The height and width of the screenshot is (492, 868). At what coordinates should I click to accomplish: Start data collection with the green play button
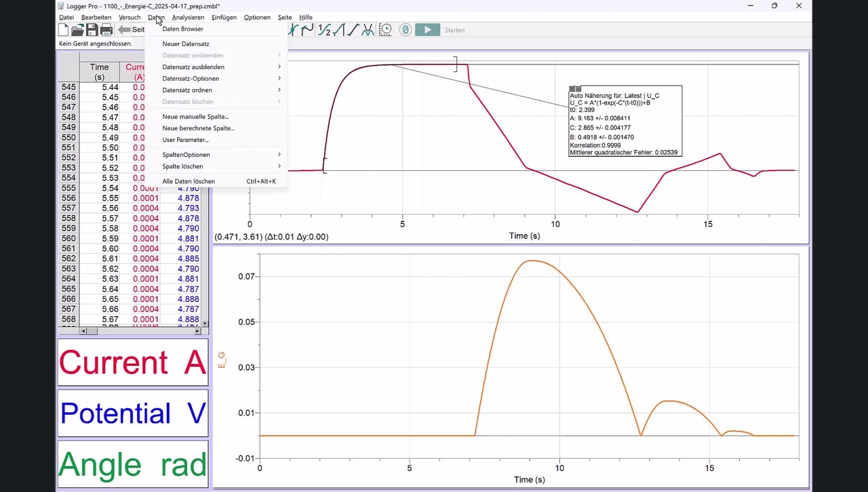tap(427, 30)
